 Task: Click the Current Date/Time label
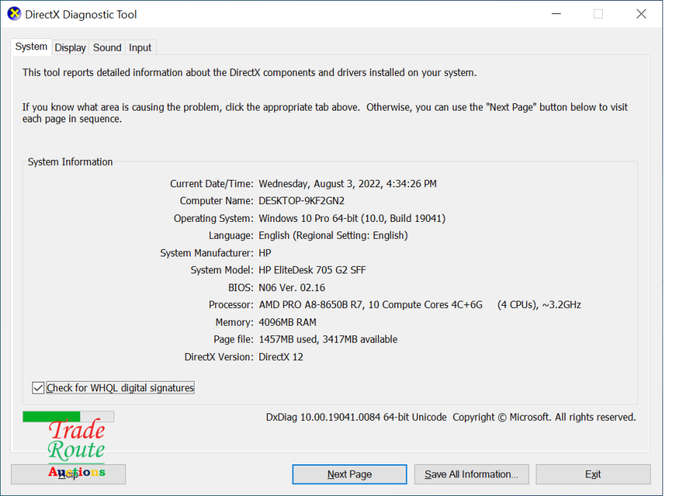pyautogui.click(x=212, y=183)
